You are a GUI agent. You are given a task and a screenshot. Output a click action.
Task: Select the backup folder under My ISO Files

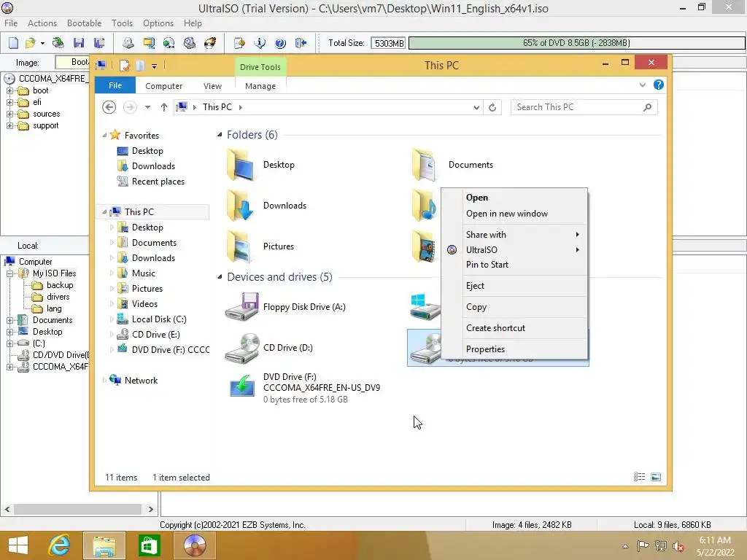(60, 285)
